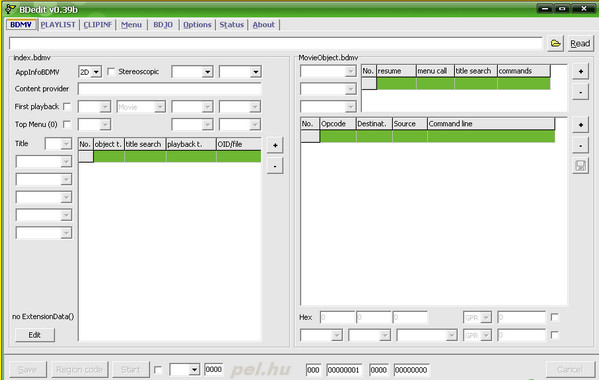Add a title row with plus button
This screenshot has height=380, width=599.
click(275, 145)
